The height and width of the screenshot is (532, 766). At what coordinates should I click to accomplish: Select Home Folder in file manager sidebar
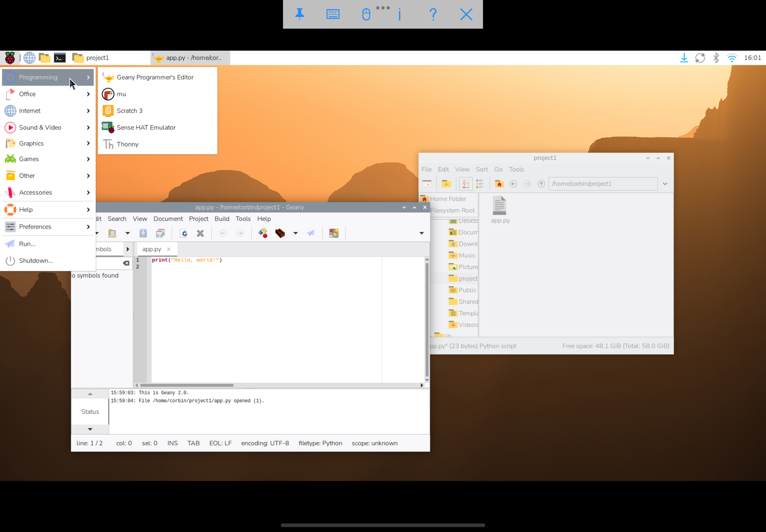(x=448, y=199)
